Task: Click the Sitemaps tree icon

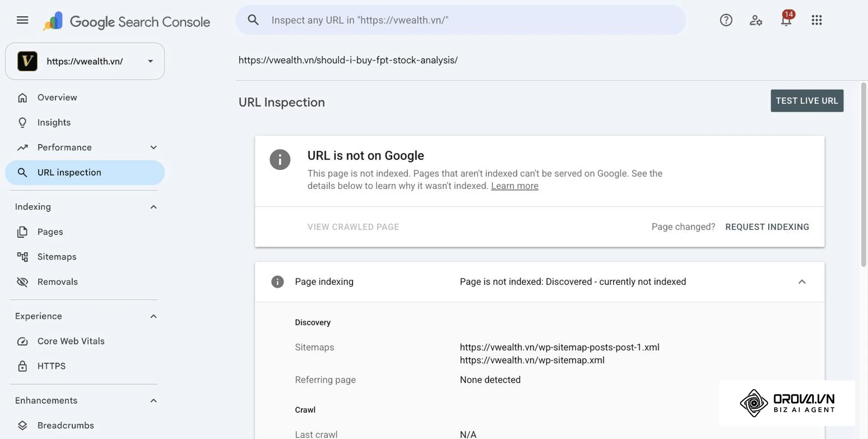Action: [x=22, y=257]
